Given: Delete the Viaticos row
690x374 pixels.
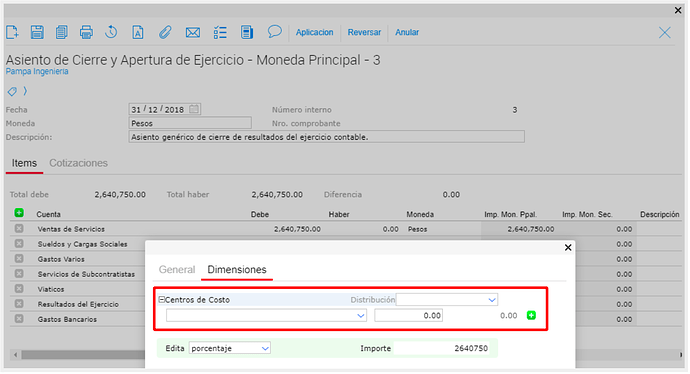Looking at the screenshot, I should (x=19, y=289).
